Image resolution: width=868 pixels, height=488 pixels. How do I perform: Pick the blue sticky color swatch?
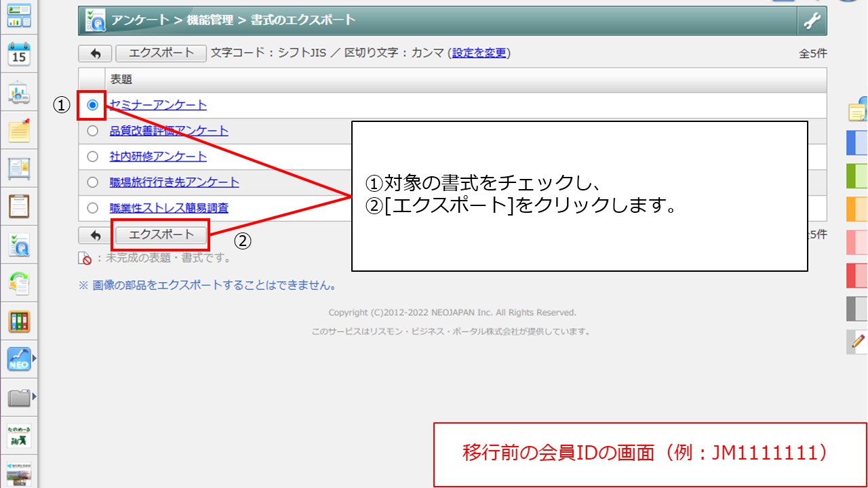[x=857, y=143]
